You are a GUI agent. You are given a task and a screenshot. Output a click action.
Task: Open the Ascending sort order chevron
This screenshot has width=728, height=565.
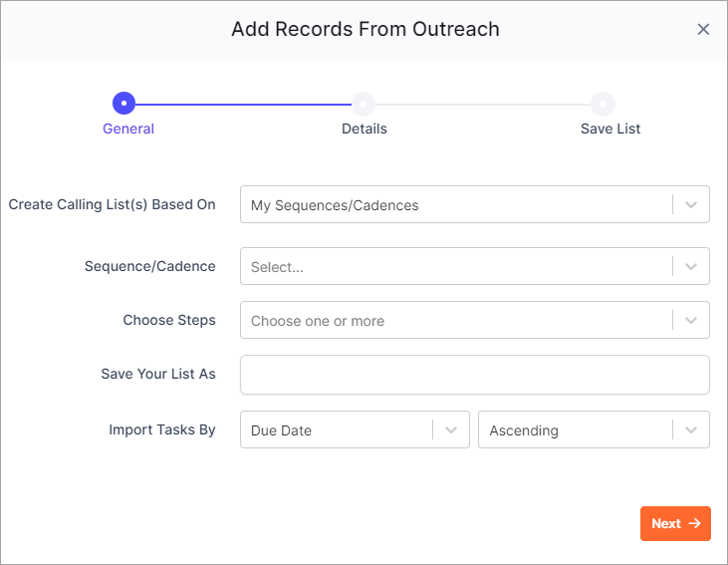pyautogui.click(x=691, y=429)
